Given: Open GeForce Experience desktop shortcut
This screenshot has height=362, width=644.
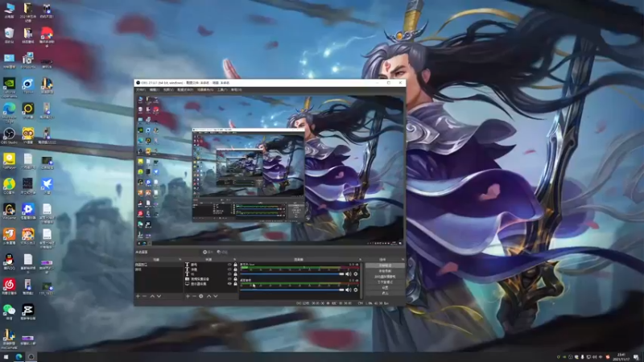Looking at the screenshot, I should (x=9, y=87).
